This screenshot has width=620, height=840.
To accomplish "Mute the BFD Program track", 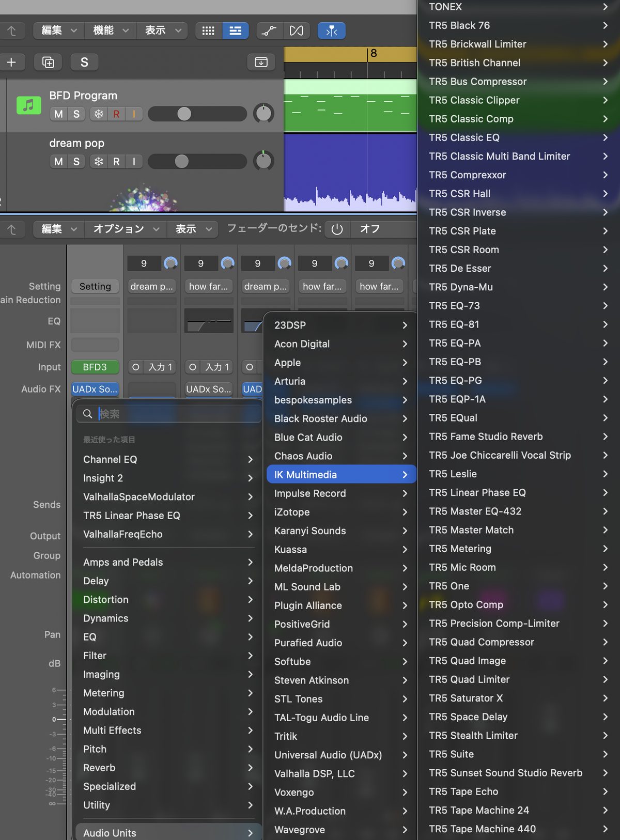I will [58, 114].
